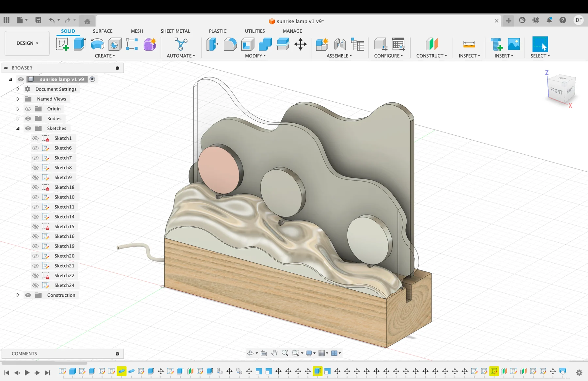Open the DESIGN workspace dropdown
Viewport: 588px width, 381px height.
coord(27,43)
